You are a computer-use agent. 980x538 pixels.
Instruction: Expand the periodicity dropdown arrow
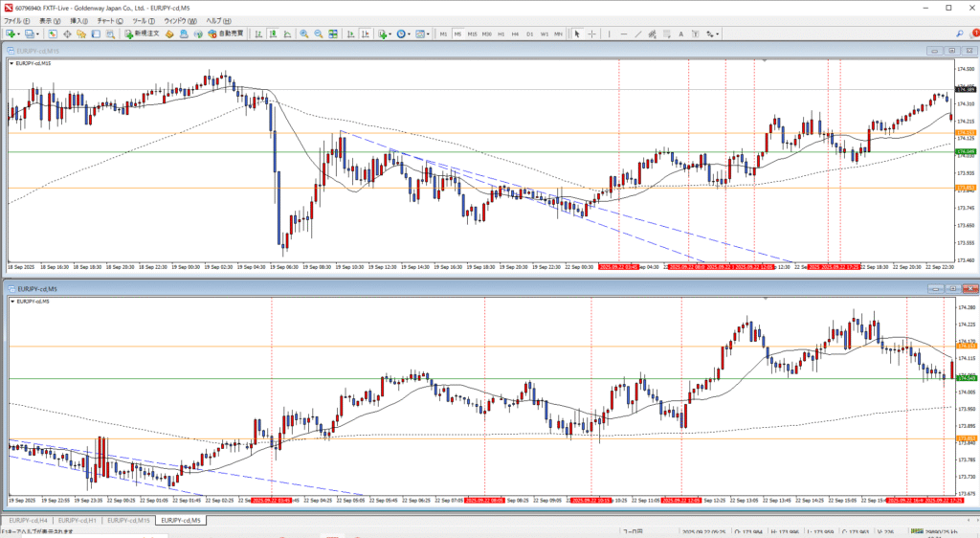[x=409, y=34]
